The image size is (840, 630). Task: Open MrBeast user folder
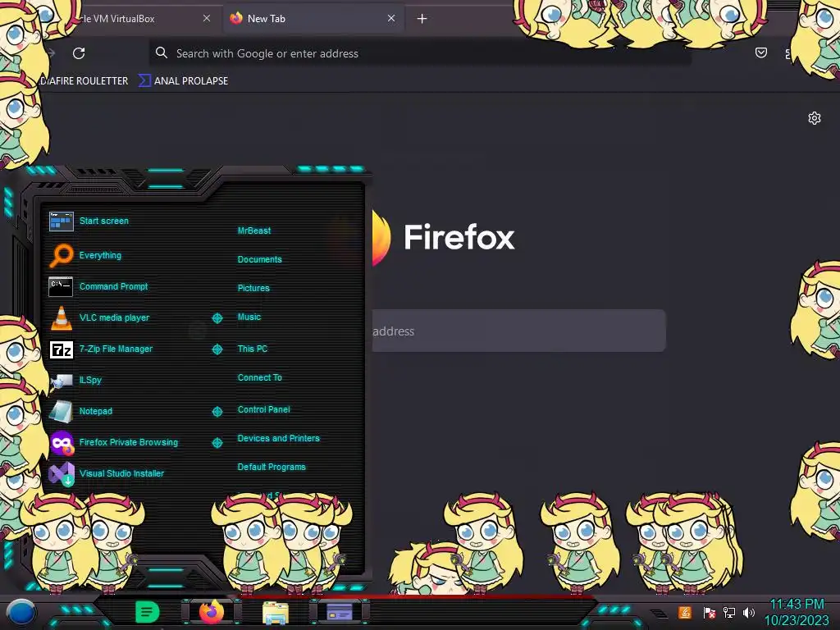(254, 231)
